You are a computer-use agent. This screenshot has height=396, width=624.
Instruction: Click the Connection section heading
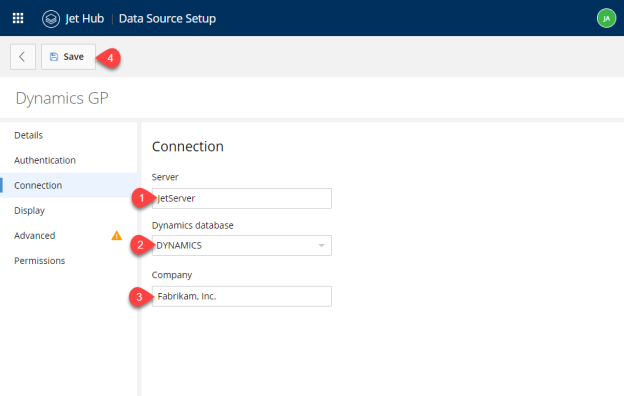188,146
